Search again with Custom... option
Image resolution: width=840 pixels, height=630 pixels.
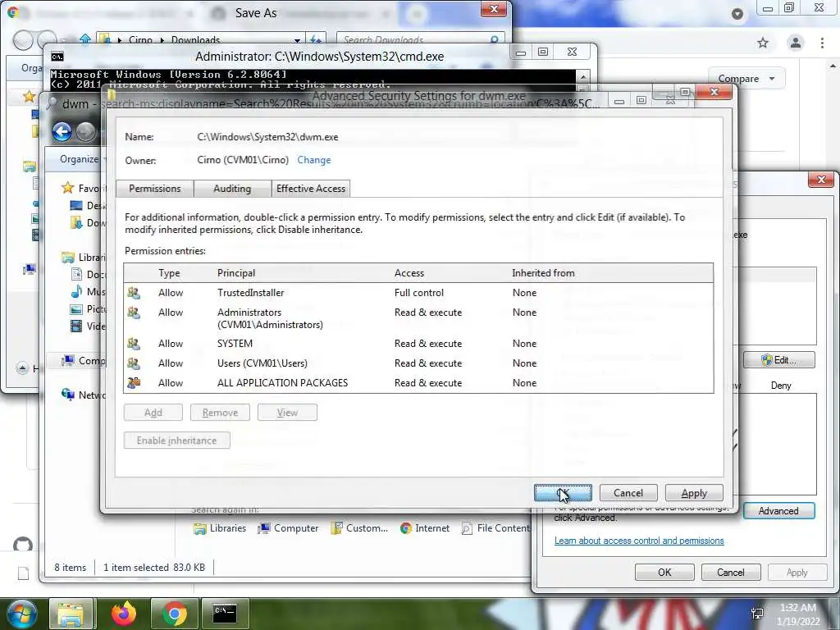coord(359,528)
